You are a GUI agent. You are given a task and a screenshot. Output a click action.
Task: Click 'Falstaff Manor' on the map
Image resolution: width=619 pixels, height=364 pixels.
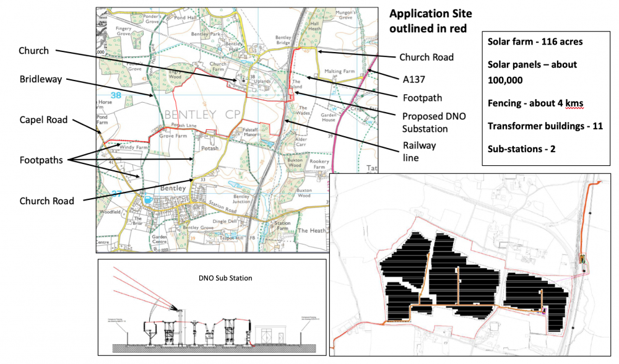(250, 132)
